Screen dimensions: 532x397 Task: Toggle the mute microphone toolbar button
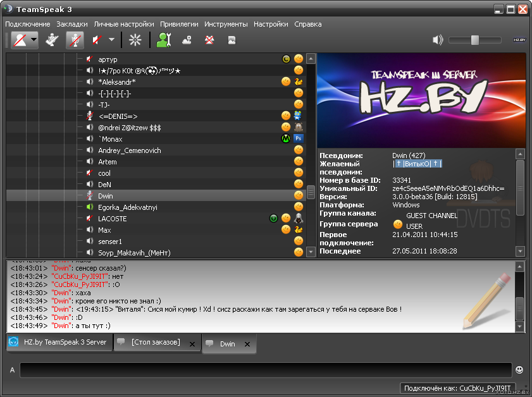75,40
